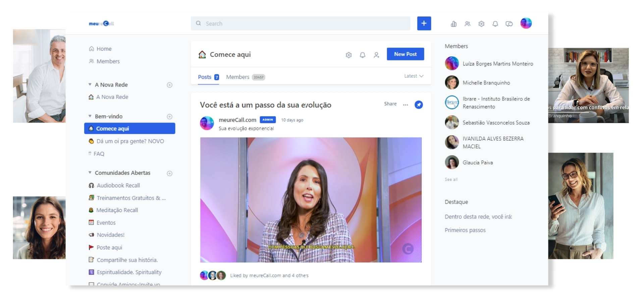Open the post three-dots options menu
This screenshot has height=302, width=644.
click(406, 105)
